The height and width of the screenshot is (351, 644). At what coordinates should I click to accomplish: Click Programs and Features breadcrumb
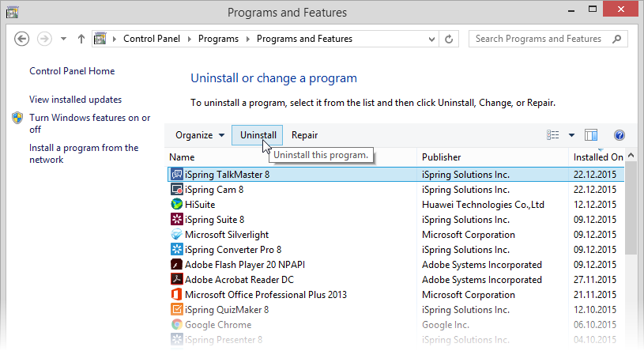pyautogui.click(x=304, y=39)
